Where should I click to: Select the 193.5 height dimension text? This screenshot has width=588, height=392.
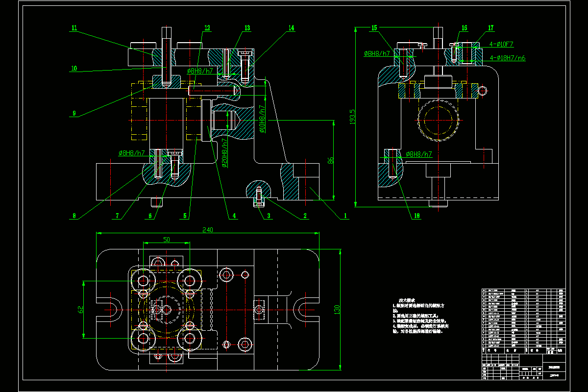(x=353, y=117)
